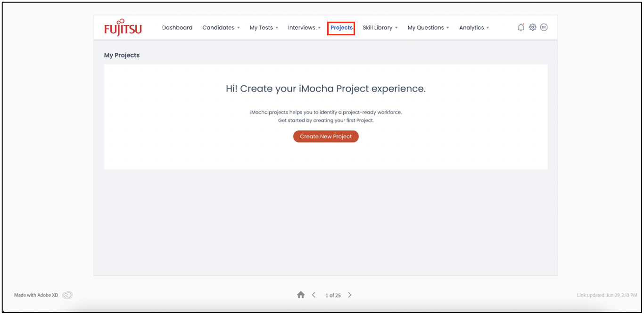Go to the home page icon
Image resolution: width=644 pixels, height=314 pixels.
(301, 295)
